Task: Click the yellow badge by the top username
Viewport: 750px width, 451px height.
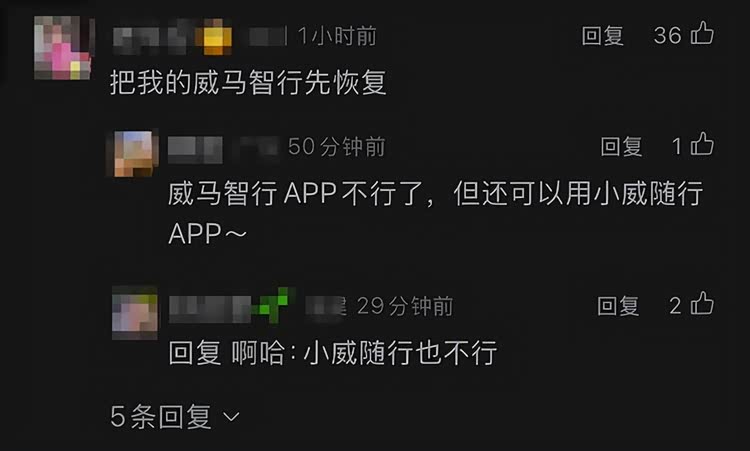Action: click(x=214, y=37)
